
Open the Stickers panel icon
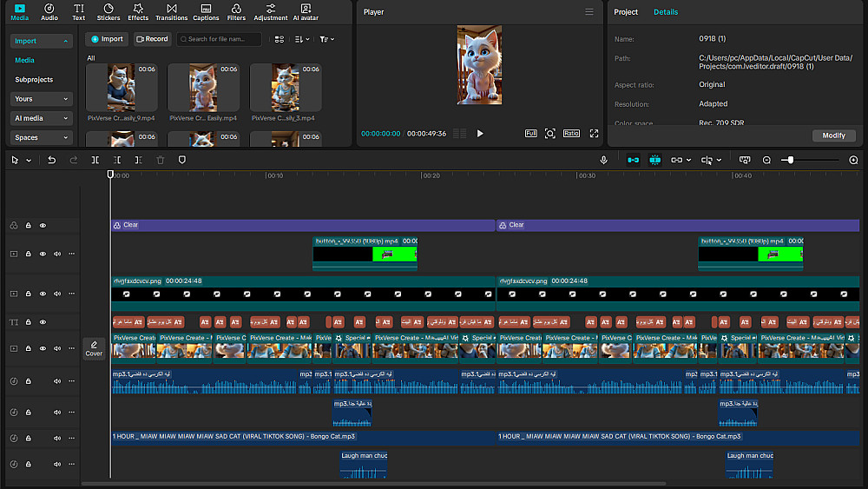pos(108,11)
